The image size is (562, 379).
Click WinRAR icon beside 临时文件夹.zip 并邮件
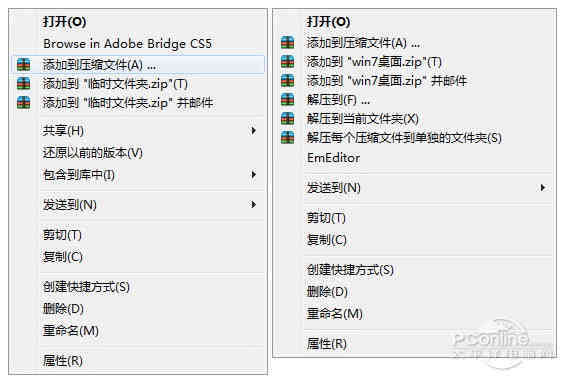coord(24,102)
